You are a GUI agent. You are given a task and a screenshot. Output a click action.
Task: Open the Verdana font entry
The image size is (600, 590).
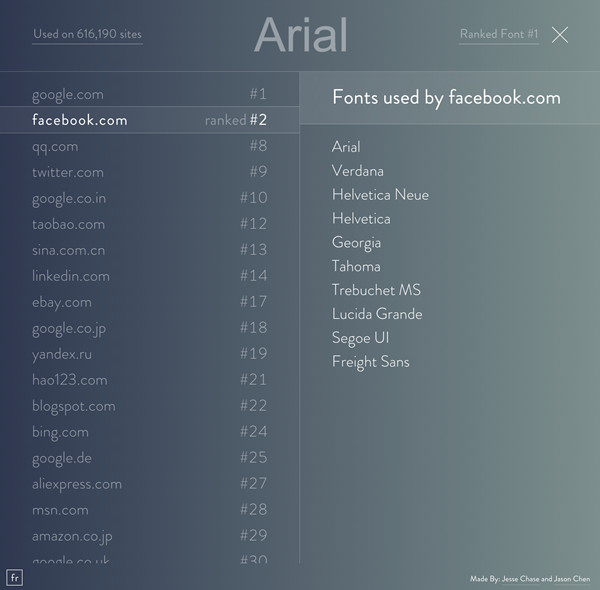[357, 171]
